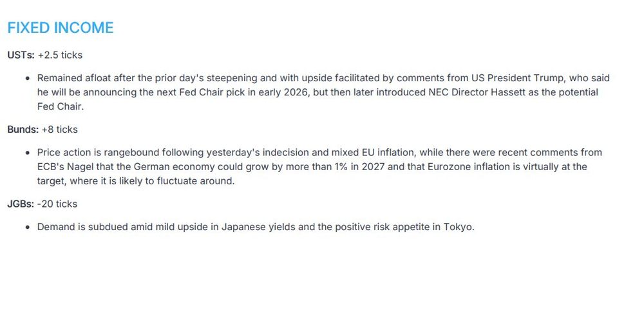Click the JGBs label

point(21,204)
